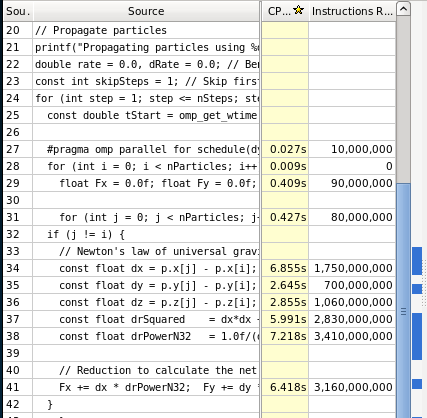Select the 'for (int j = 0' line 31
The height and width of the screenshot is (418, 427).
(146, 217)
